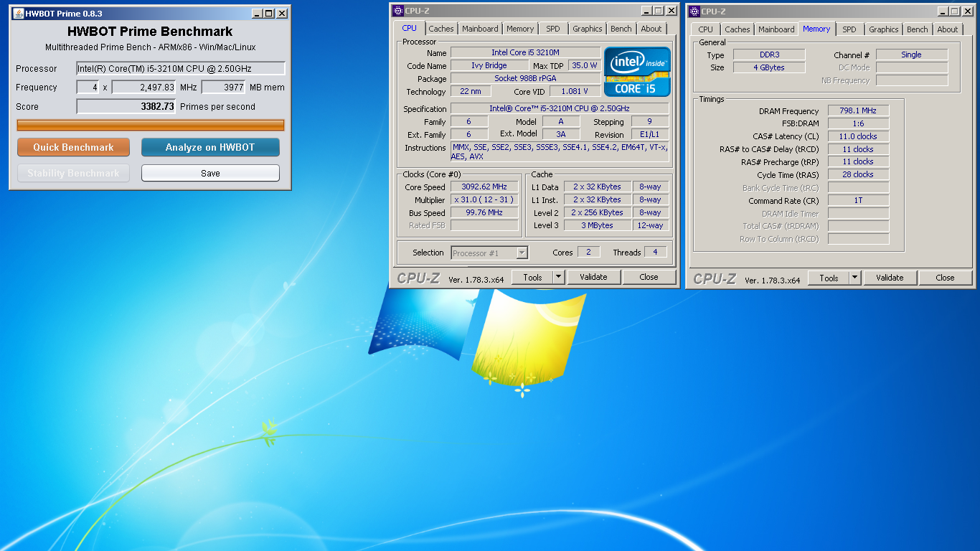Open Bench tab in CPU-Z Memory window
The image size is (980, 551).
(918, 29)
